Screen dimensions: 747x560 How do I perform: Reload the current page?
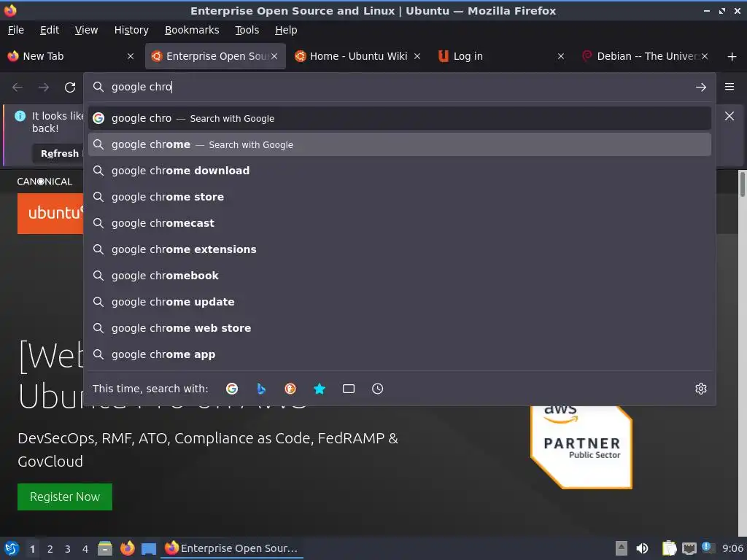tap(70, 87)
